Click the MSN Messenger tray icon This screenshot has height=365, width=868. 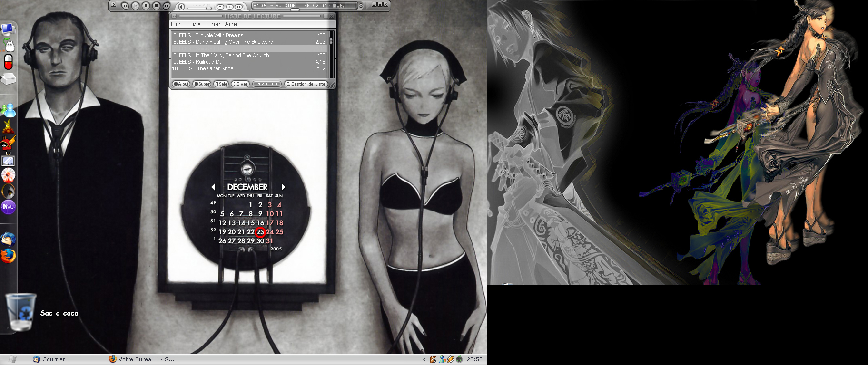(x=442, y=359)
